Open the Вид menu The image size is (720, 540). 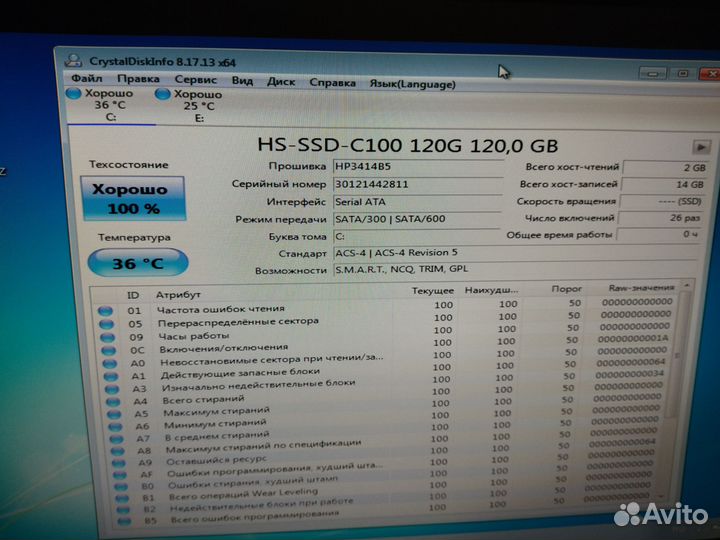tap(242, 81)
